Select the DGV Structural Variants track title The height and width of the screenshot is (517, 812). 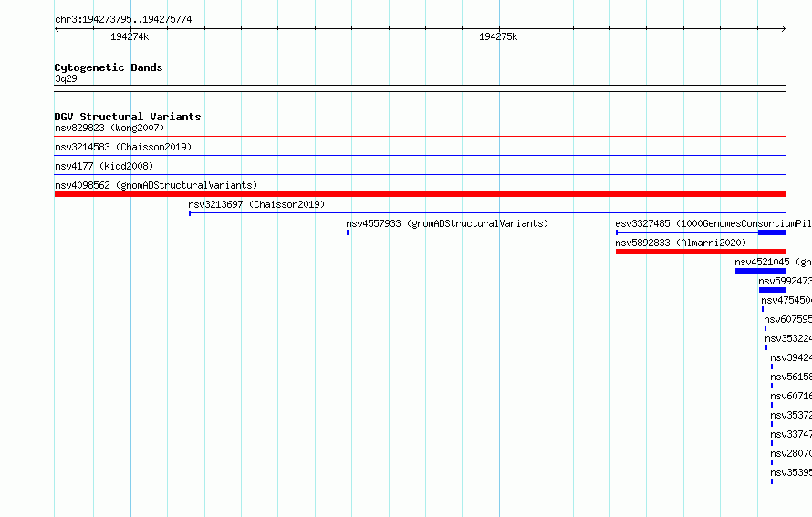128,117
